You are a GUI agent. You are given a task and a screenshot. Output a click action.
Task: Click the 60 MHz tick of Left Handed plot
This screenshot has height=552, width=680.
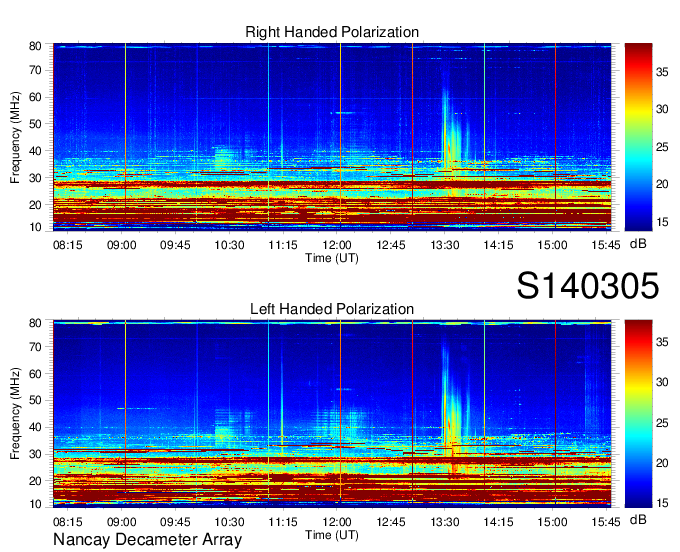click(36, 374)
